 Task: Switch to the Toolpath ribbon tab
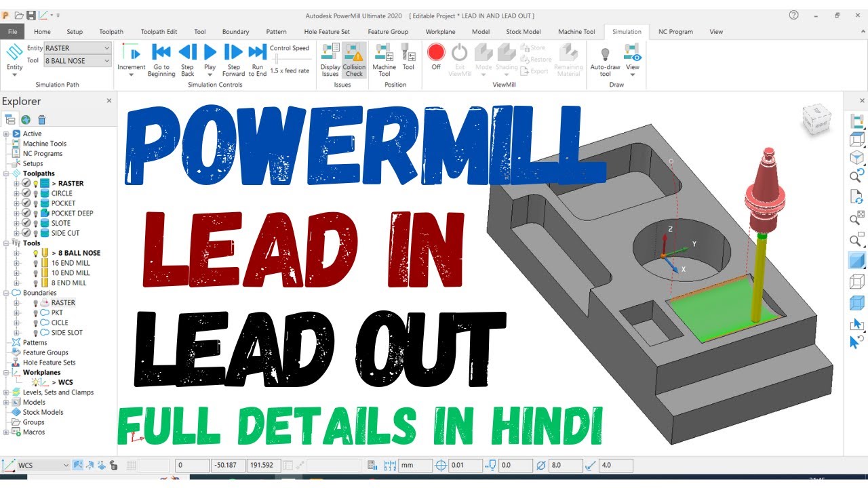click(111, 31)
